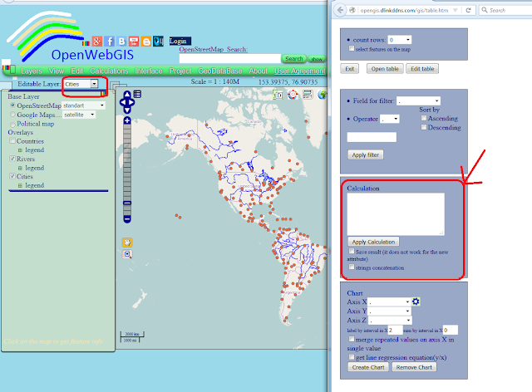Open the Calculations menu
532x392 pixels.
[x=109, y=71]
